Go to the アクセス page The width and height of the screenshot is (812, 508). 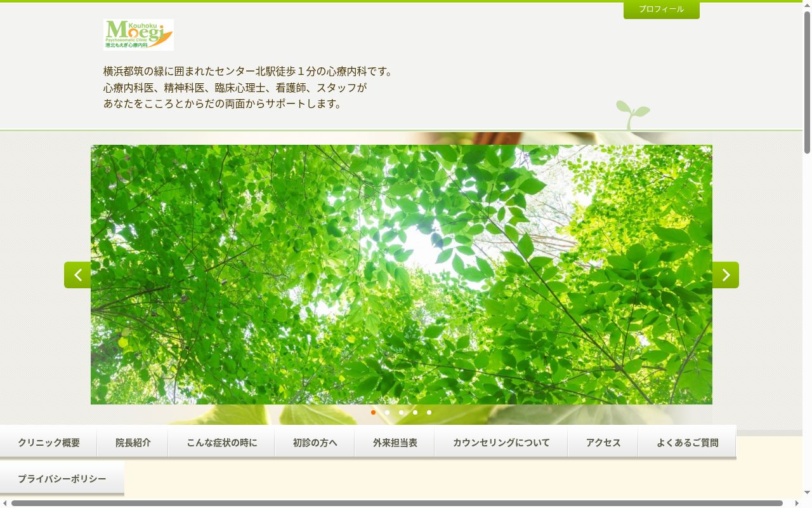pos(603,442)
